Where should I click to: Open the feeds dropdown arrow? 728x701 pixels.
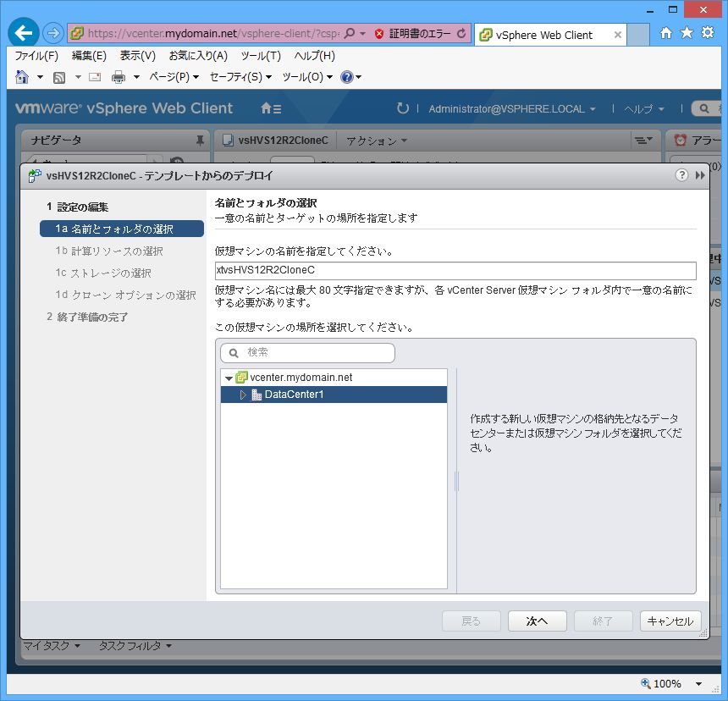coord(78,77)
